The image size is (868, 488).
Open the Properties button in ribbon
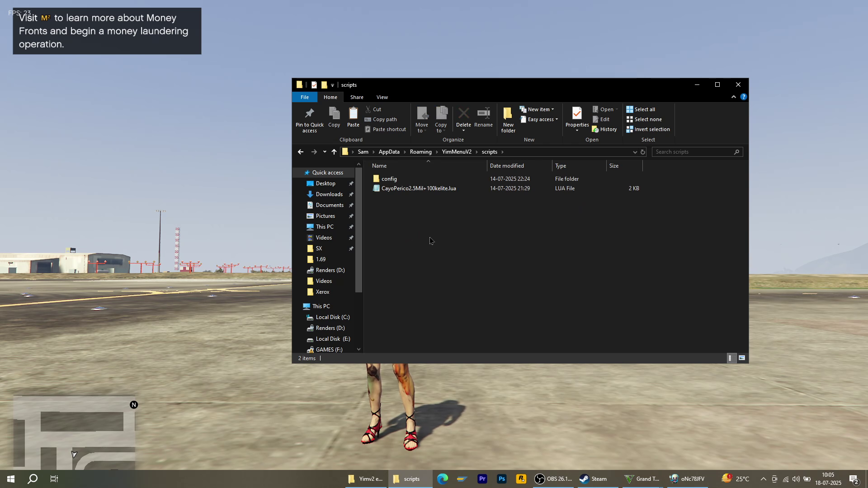coord(576,113)
